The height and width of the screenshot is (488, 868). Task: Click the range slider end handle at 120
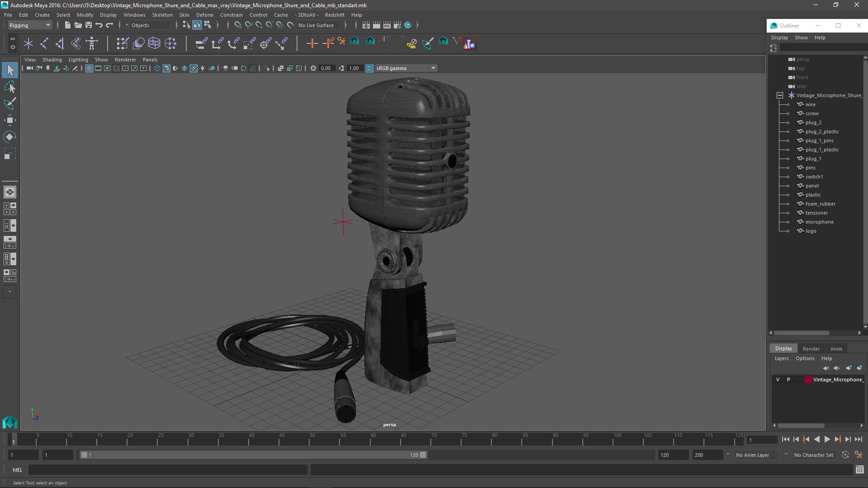coord(423,455)
